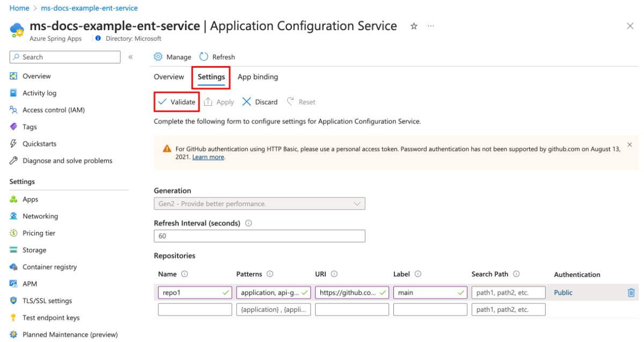Discard the pending changes

(260, 102)
